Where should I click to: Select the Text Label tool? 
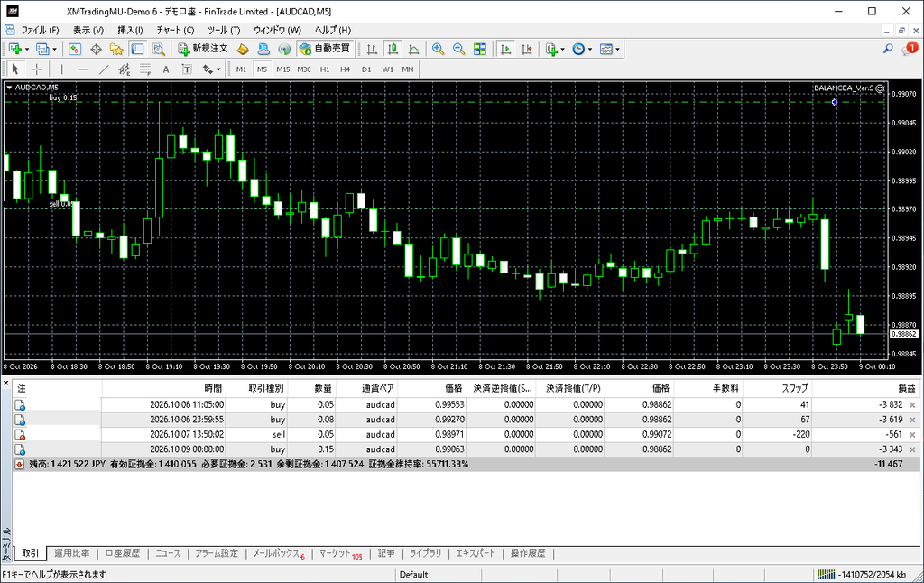187,69
